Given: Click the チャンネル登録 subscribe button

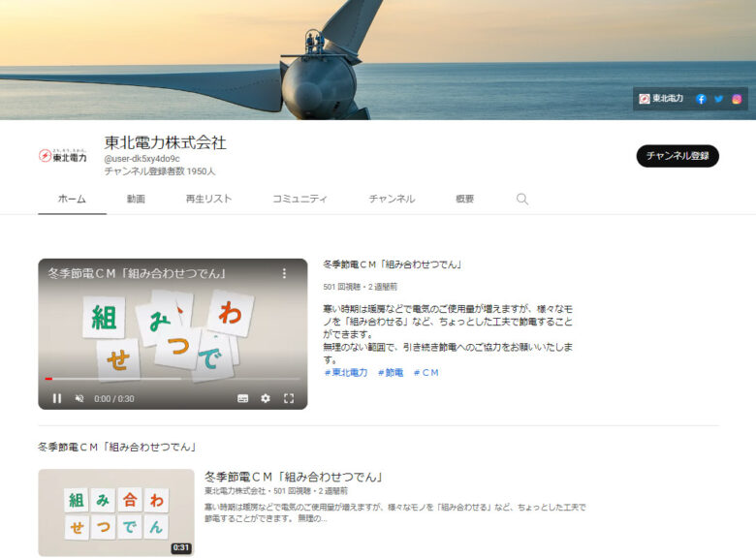Looking at the screenshot, I should (677, 156).
